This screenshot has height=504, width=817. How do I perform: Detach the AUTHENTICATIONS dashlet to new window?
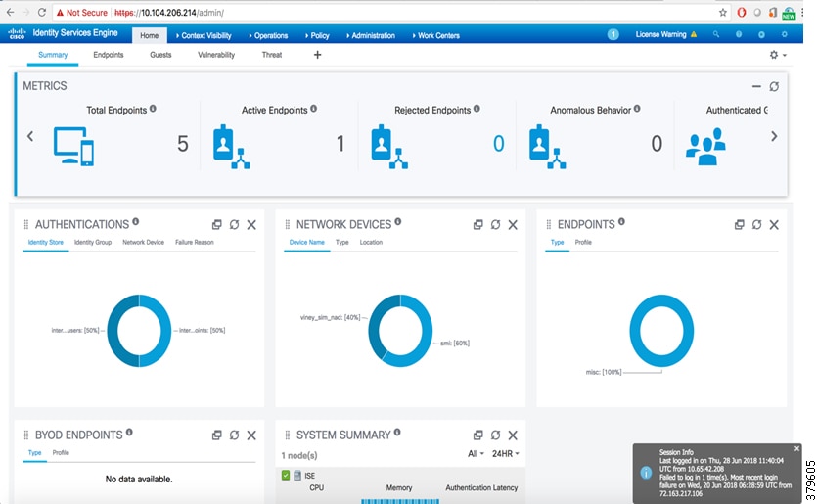[217, 225]
